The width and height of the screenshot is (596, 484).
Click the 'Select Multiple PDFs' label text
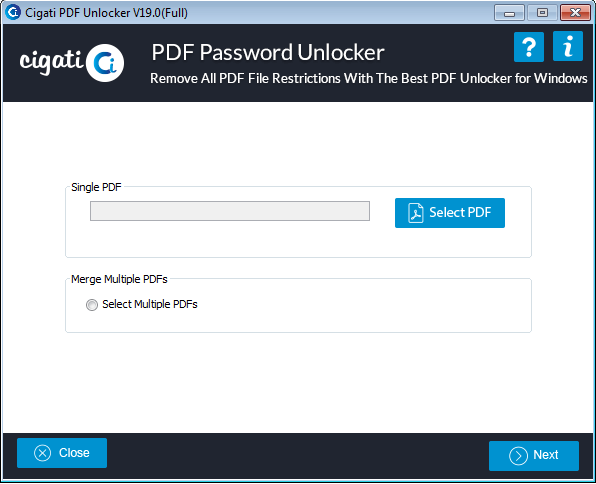click(x=150, y=304)
